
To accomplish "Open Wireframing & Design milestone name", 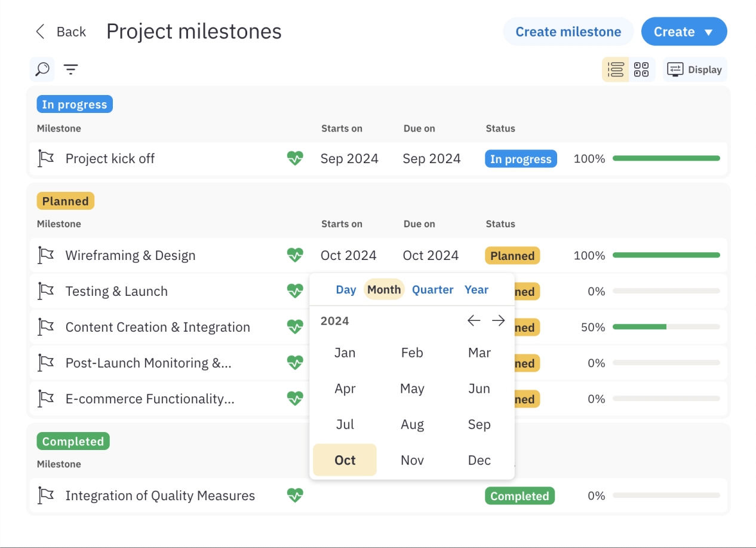I will (x=130, y=255).
